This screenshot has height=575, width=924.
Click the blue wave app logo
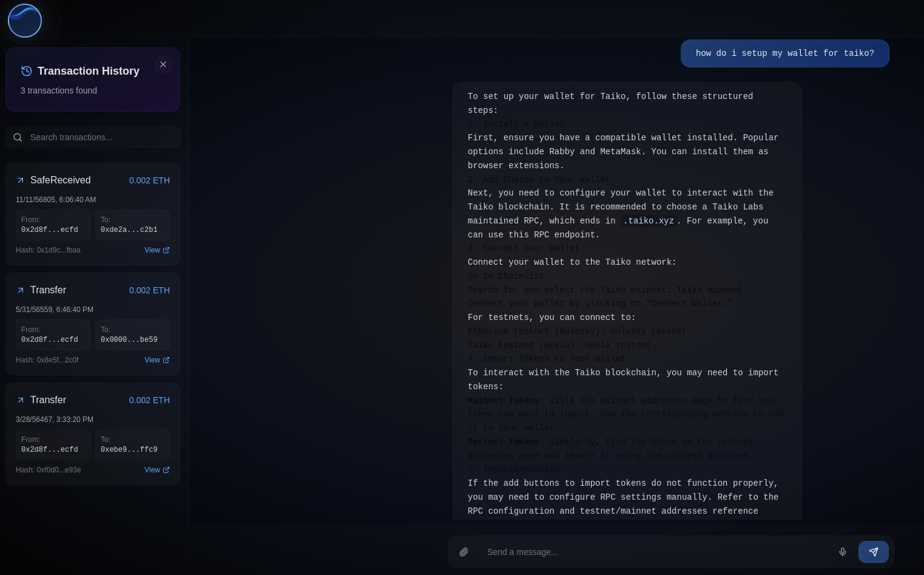pos(25,21)
